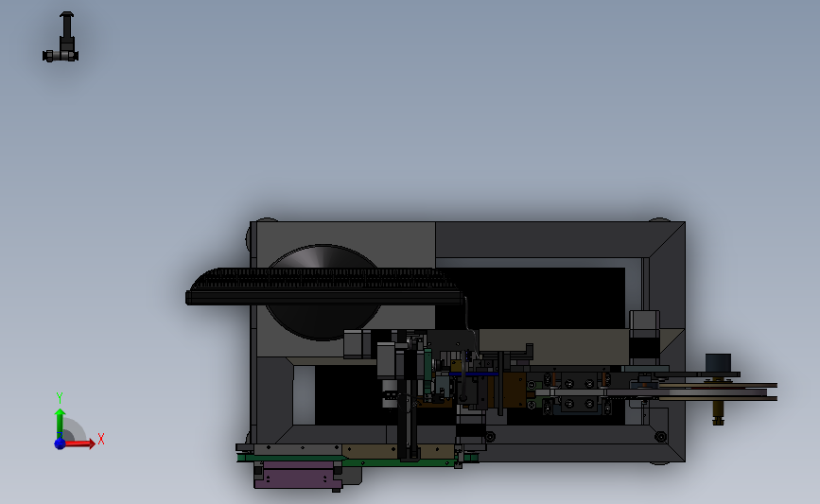Image resolution: width=820 pixels, height=504 pixels.
Task: Select the purple block under the assembly
Action: [x=298, y=475]
